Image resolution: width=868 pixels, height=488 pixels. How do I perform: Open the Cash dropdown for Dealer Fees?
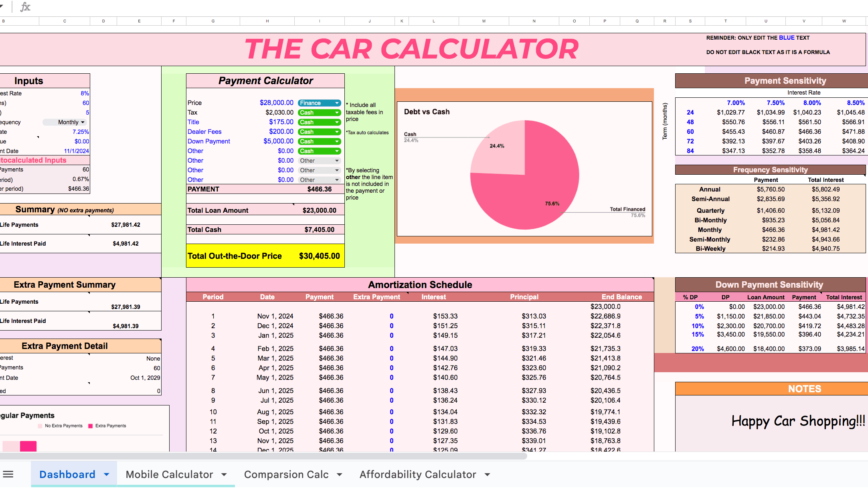320,132
